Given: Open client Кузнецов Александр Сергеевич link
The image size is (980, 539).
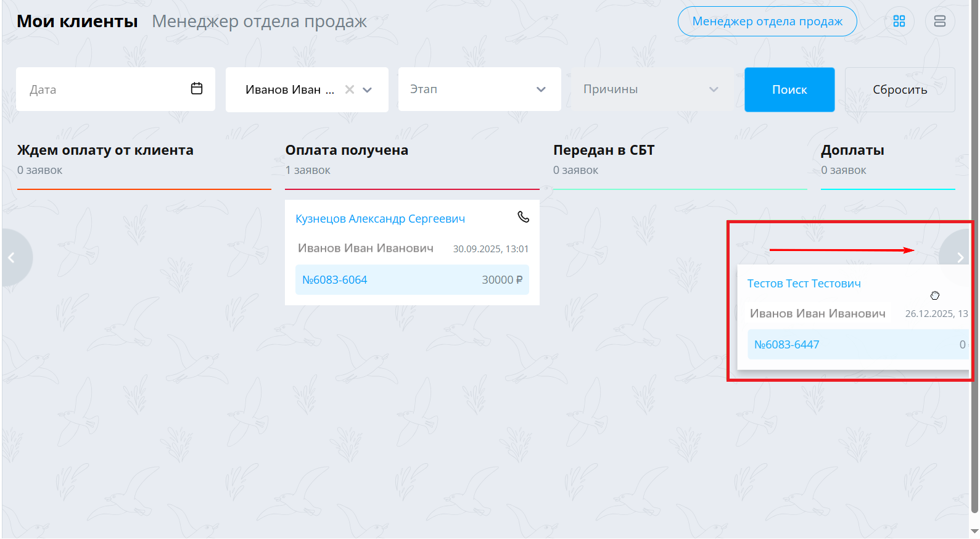Looking at the screenshot, I should (380, 219).
